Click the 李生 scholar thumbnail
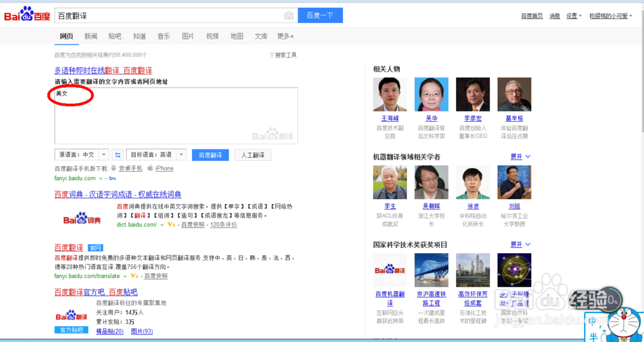The image size is (644, 342). pyautogui.click(x=390, y=182)
